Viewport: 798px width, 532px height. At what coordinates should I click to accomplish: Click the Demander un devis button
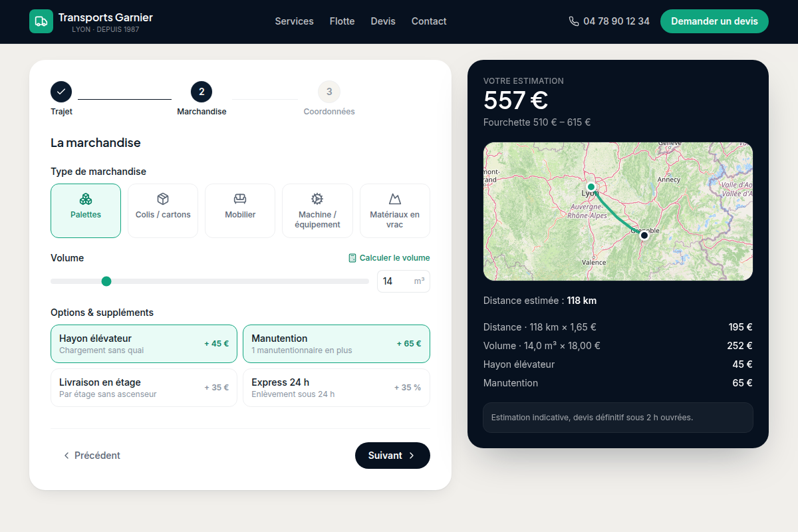[714, 21]
